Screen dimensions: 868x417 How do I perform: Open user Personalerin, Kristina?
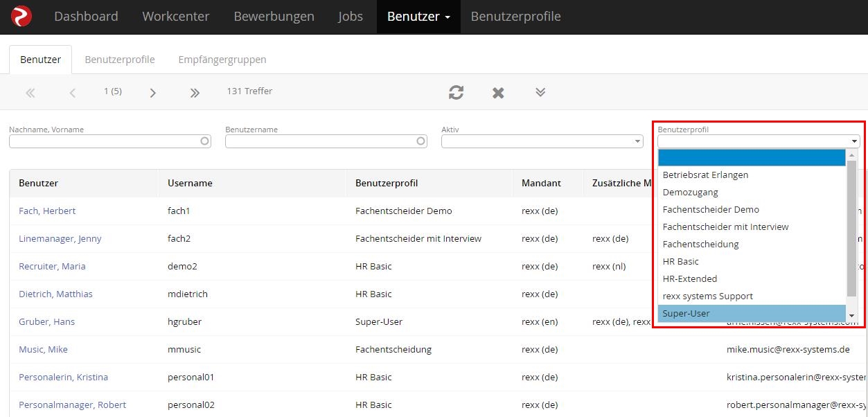[63, 377]
